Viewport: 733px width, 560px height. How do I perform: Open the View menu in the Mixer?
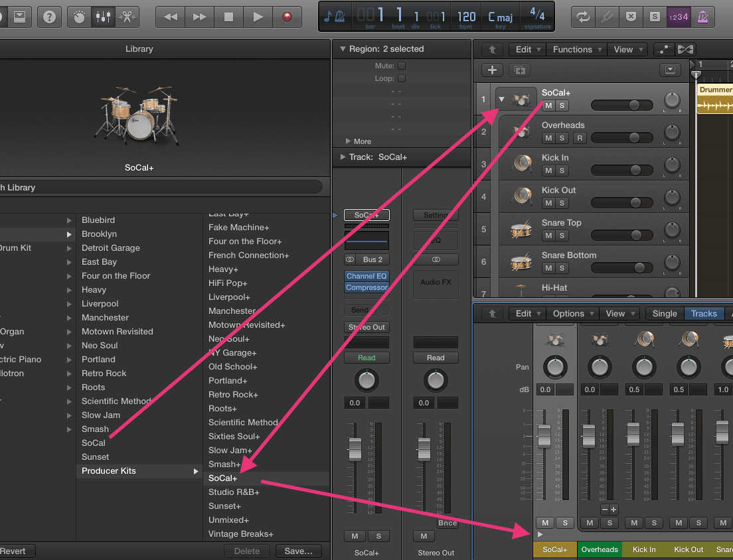point(619,313)
